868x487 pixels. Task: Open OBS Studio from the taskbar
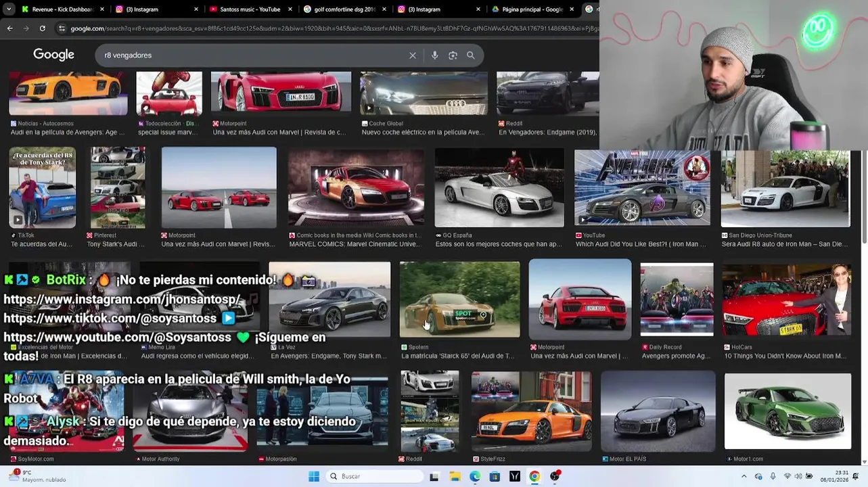pos(555,476)
